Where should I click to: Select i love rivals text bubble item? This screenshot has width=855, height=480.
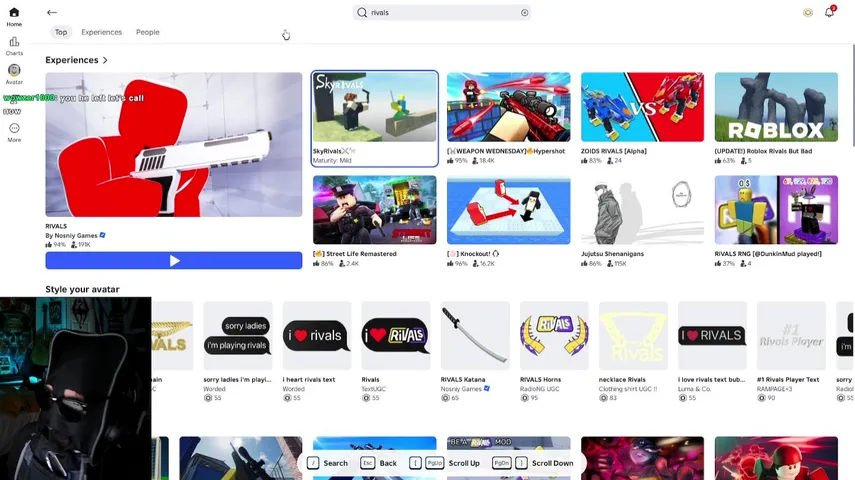point(712,352)
